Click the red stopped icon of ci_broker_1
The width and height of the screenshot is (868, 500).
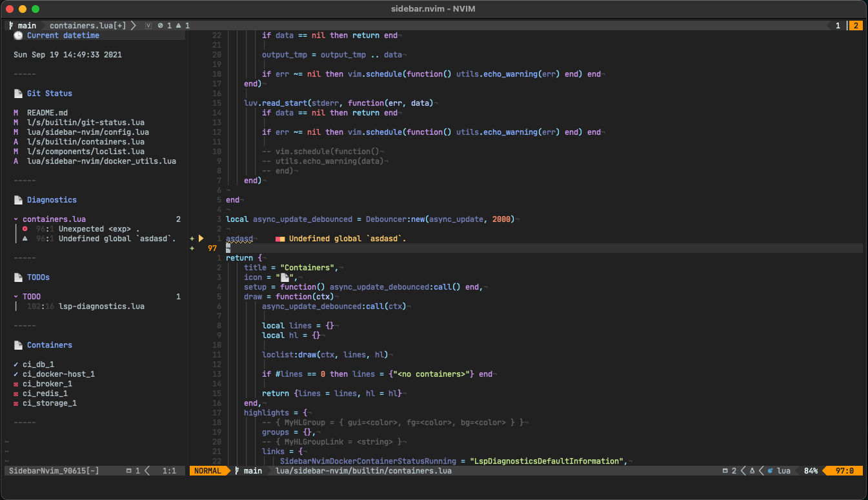(x=16, y=384)
